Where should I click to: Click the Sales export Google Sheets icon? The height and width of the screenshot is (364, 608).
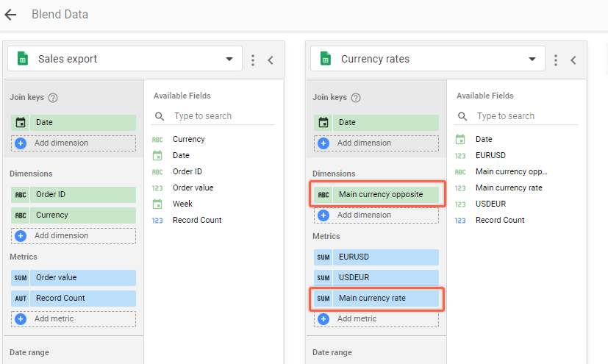23,59
